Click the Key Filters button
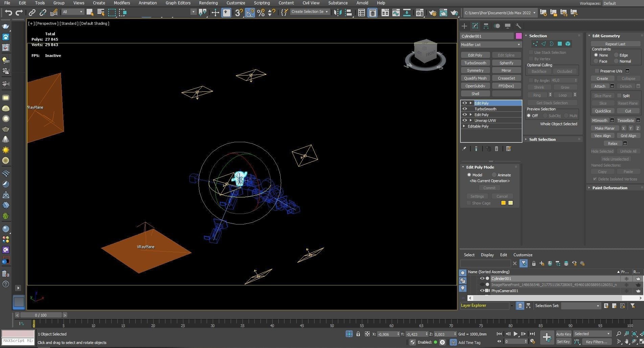Screen dimensions: 644x348 coord(597,342)
